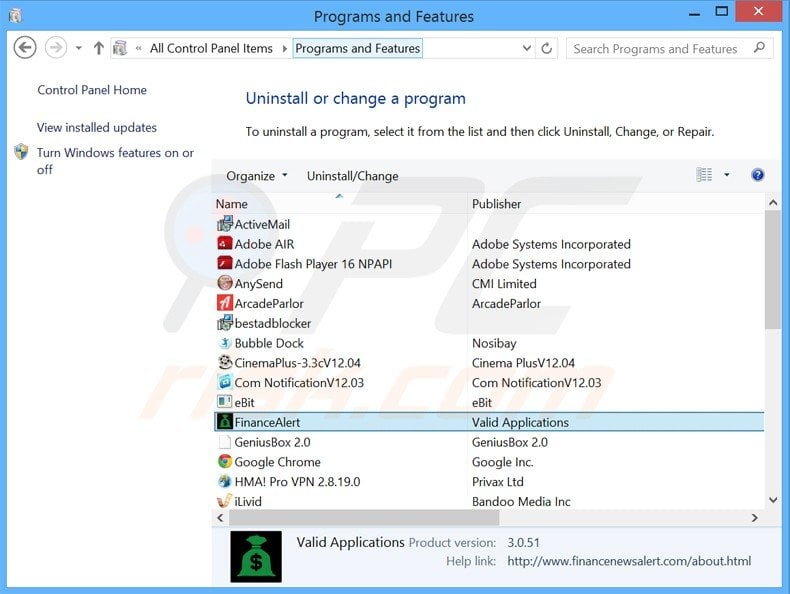Click the eBit program icon
This screenshot has width=790, height=594.
tap(225, 402)
